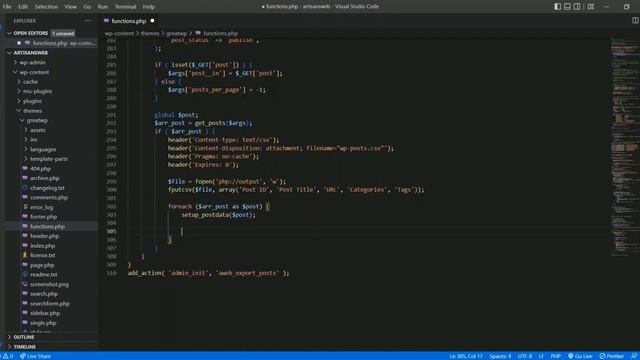The height and width of the screenshot is (360, 640).
Task: Open readme.txt file
Action: coord(44,275)
